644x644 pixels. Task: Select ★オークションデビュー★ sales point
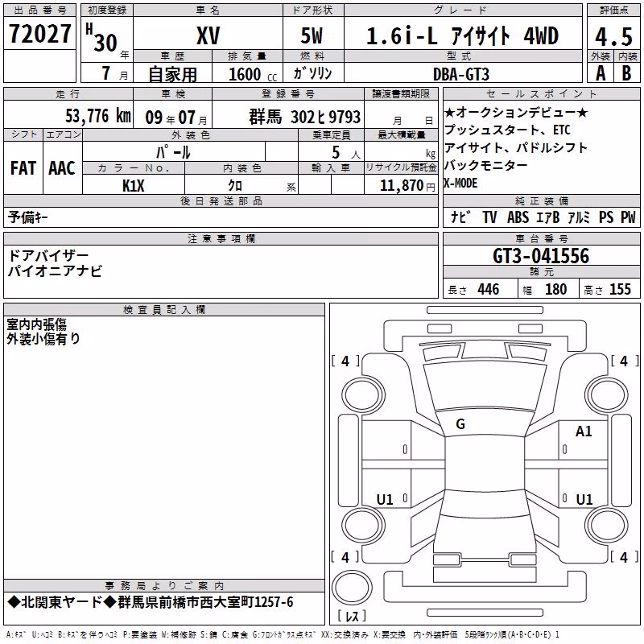[x=516, y=112]
